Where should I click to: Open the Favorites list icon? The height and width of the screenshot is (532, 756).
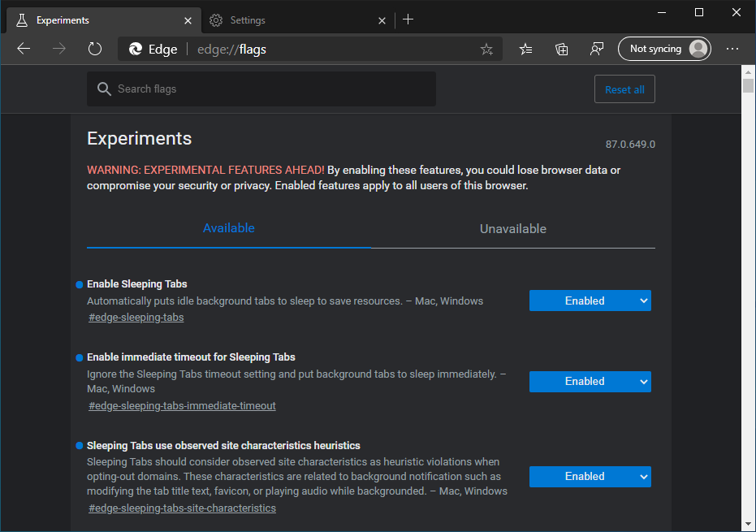coord(526,49)
